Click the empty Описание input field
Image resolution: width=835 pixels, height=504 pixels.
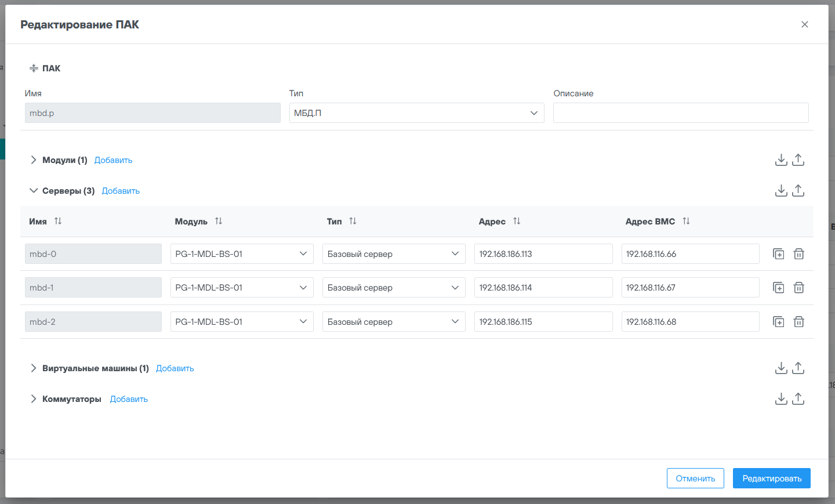tap(680, 113)
